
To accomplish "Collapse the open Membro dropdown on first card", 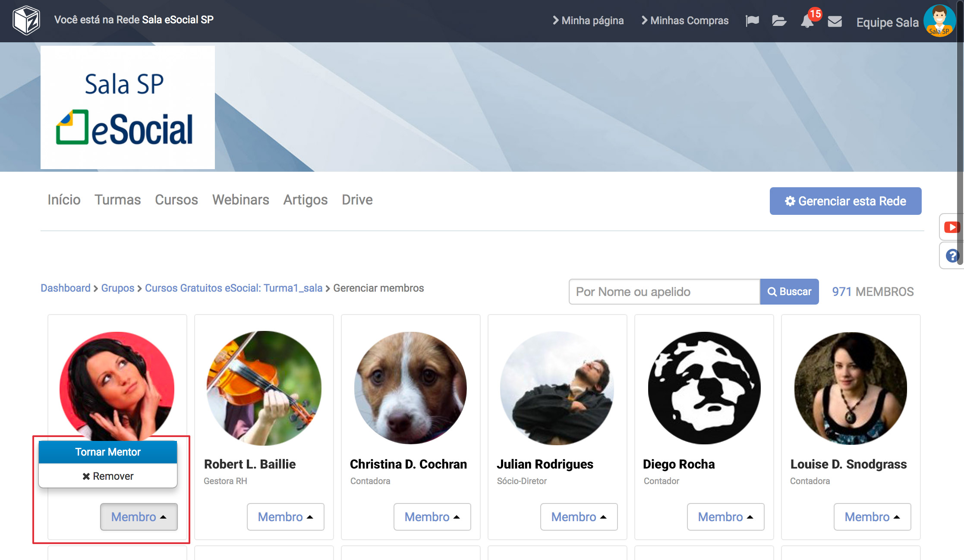I will click(x=139, y=516).
